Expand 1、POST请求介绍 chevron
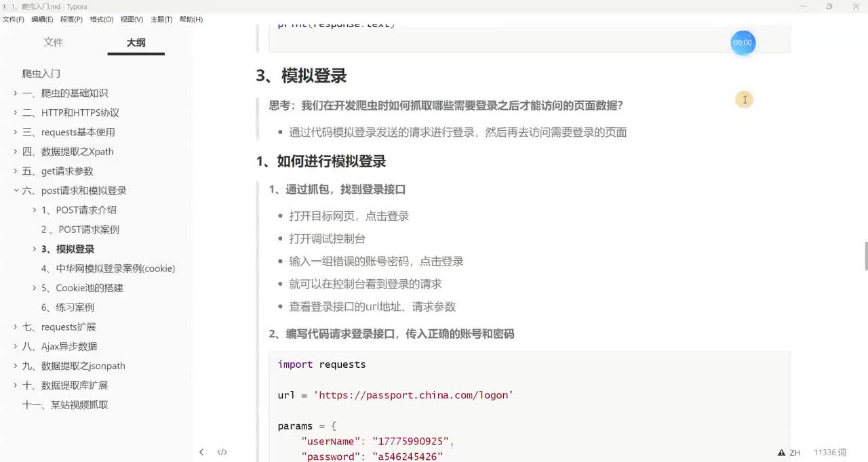 pyautogui.click(x=35, y=210)
